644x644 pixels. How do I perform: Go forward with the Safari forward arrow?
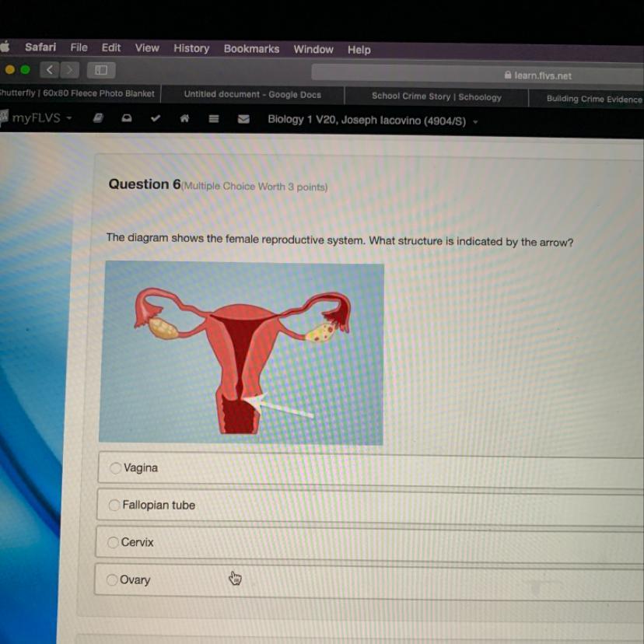[69, 70]
